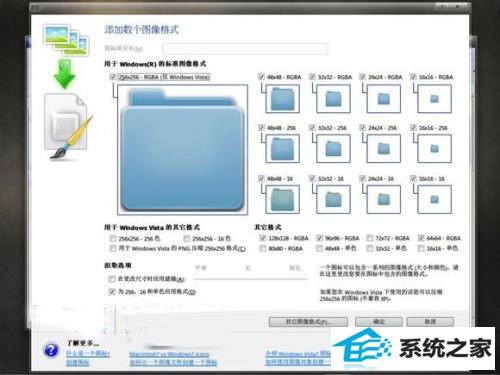
Task: Toggle the 32x32 - RGBA checkbox
Action: [x=312, y=77]
